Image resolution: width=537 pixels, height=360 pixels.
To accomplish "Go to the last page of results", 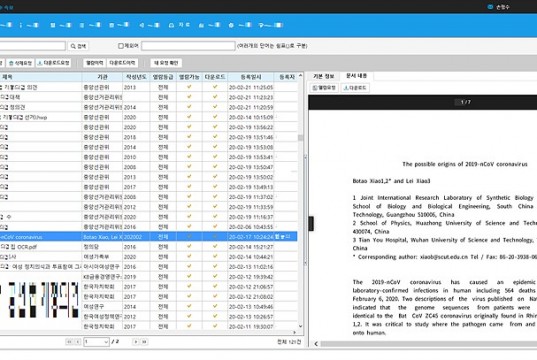I will 144,342.
